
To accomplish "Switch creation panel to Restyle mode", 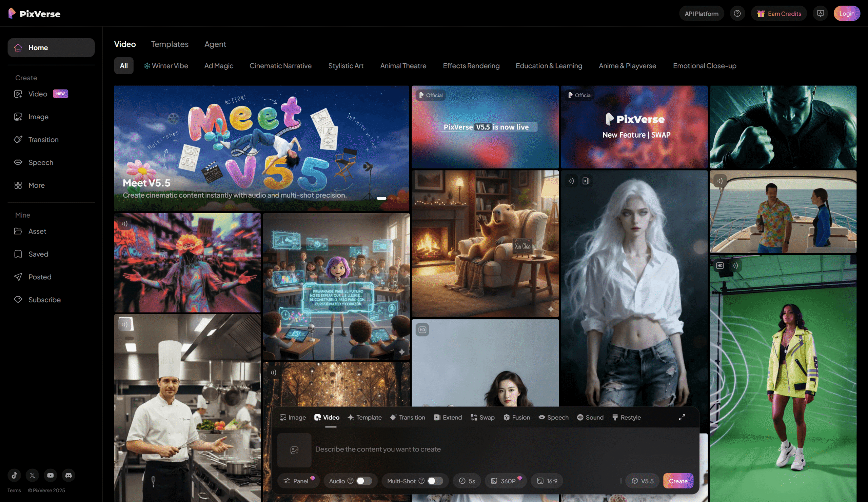I will tap(626, 417).
